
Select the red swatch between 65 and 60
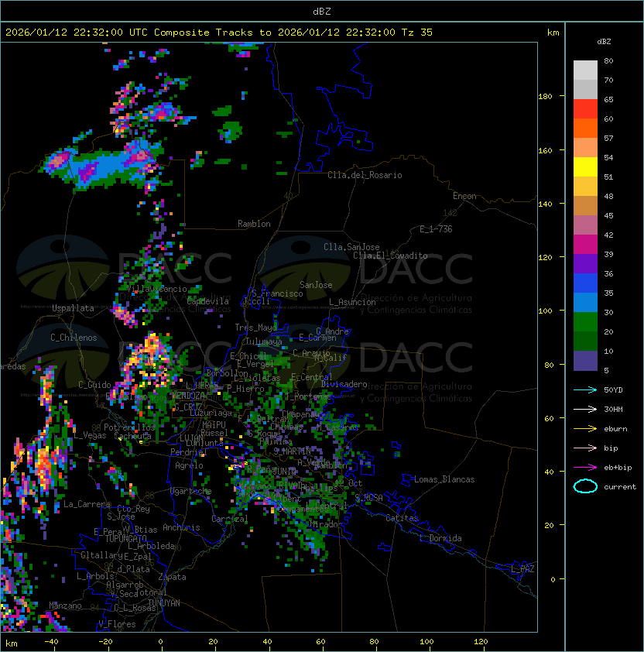(585, 109)
